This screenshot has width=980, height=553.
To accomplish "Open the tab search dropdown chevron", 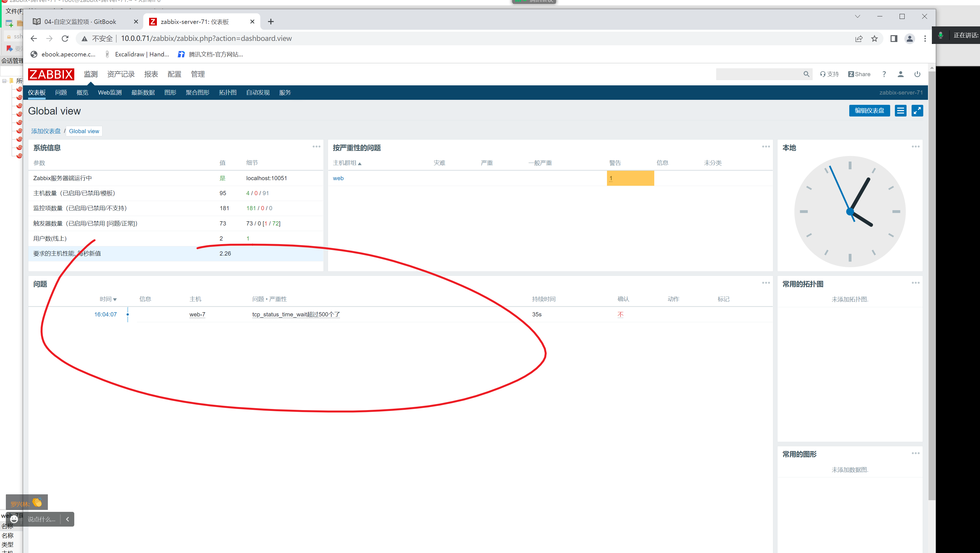I will point(857,16).
